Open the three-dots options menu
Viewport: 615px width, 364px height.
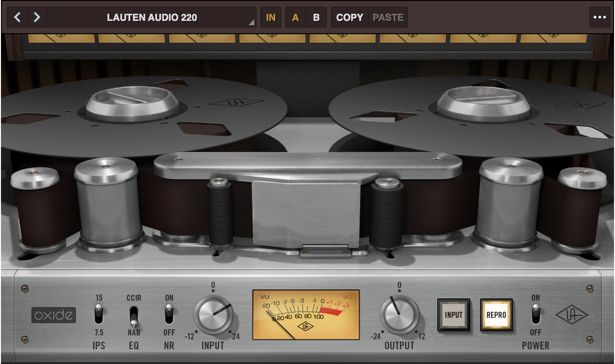(599, 18)
